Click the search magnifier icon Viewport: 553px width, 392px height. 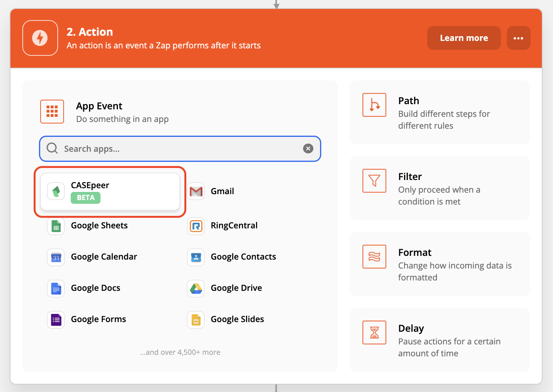point(52,148)
